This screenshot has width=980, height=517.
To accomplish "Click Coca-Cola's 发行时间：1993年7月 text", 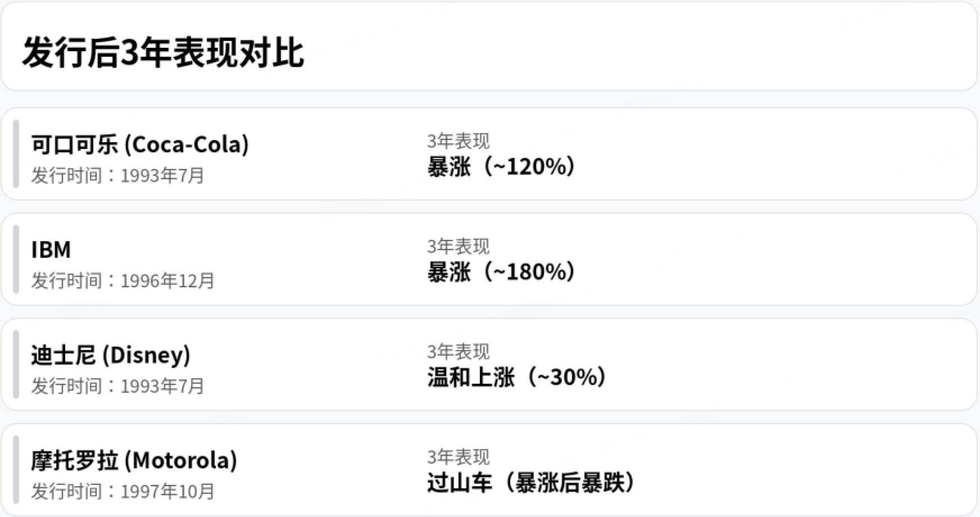I will click(117, 175).
